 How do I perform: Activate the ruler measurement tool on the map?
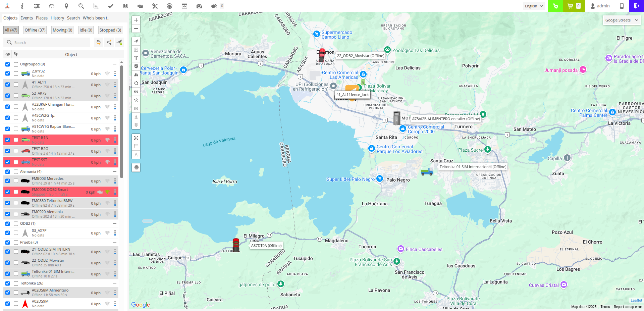pos(136,146)
